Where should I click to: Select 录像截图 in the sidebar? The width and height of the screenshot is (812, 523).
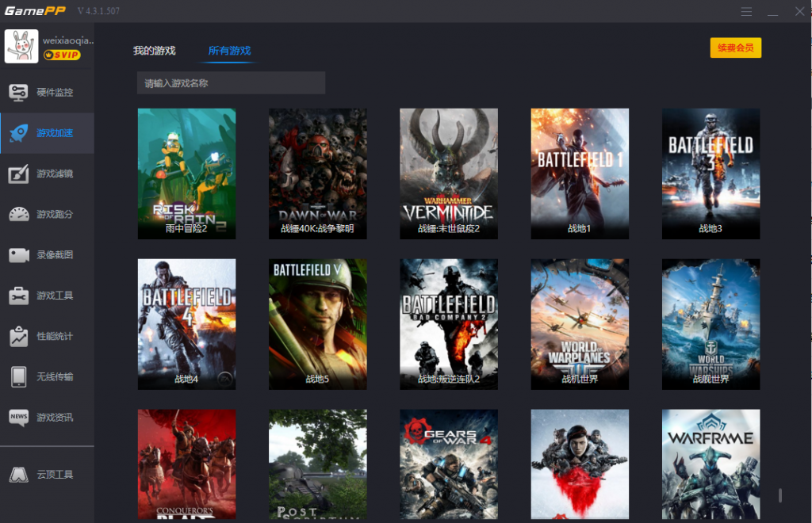(55, 255)
